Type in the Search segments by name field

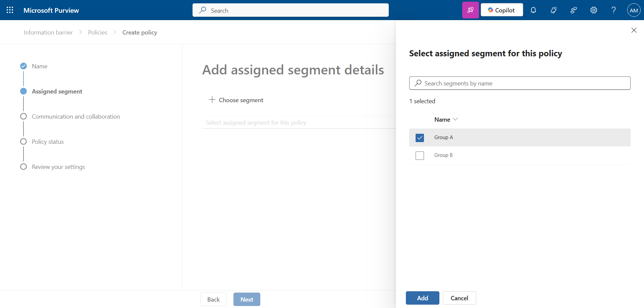click(x=523, y=83)
